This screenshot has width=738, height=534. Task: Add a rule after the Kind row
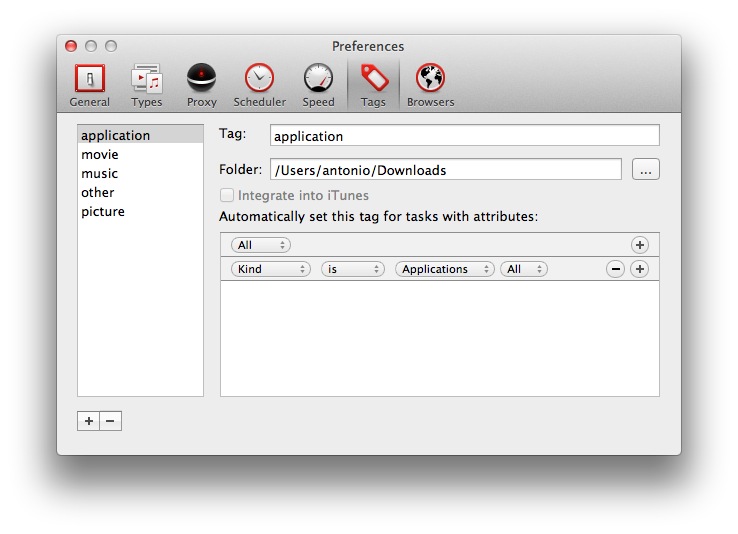click(x=639, y=269)
